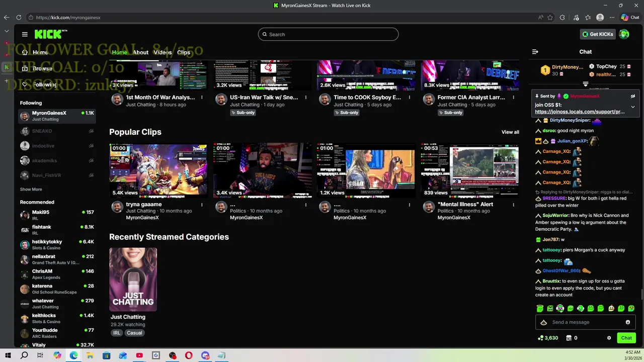Switch to the About channel tab
This screenshot has width=644, height=362.
pos(140,52)
